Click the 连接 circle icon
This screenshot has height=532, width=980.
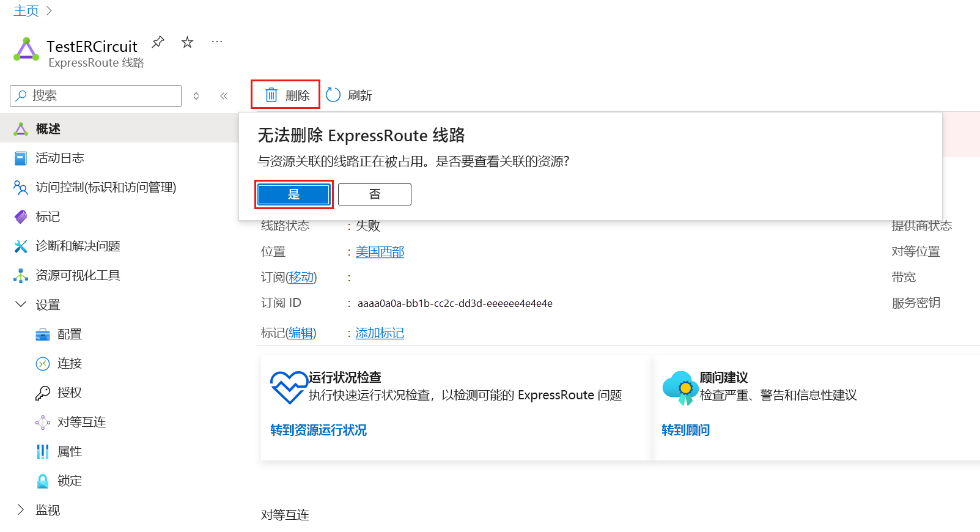click(43, 364)
